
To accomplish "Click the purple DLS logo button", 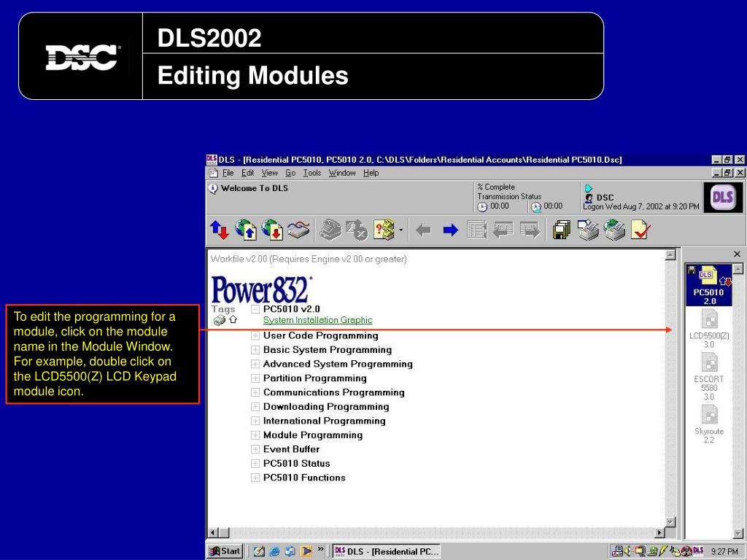I will pos(722,197).
